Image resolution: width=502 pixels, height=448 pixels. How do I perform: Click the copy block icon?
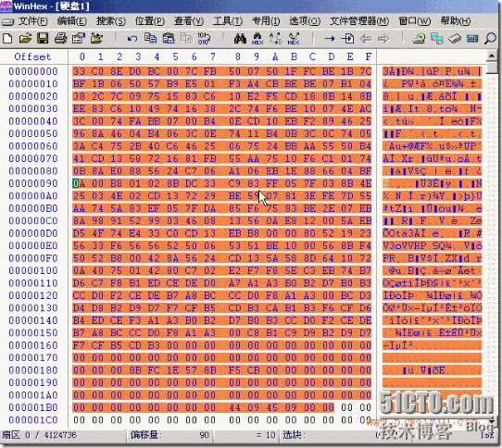pyautogui.click(x=150, y=38)
